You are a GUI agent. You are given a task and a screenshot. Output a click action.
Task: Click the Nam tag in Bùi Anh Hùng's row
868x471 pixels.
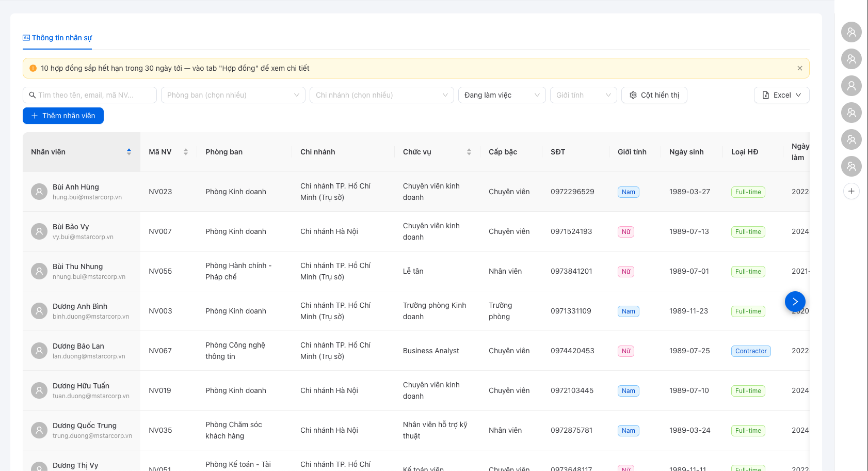click(x=629, y=192)
